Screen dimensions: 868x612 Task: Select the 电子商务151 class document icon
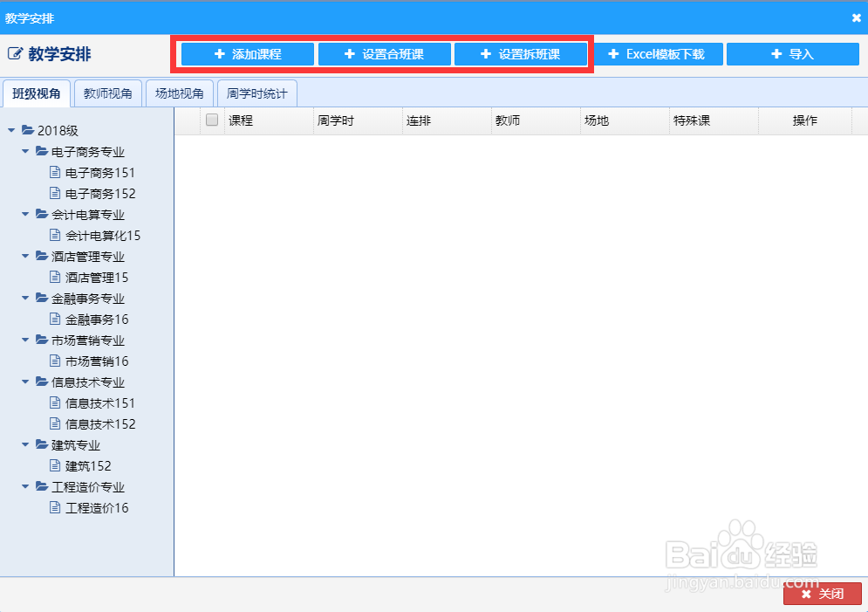click(55, 172)
